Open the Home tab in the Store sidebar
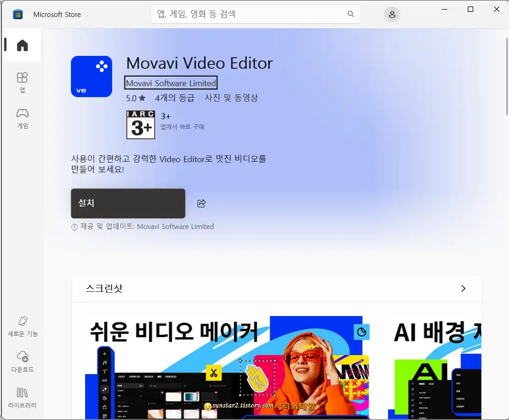This screenshot has width=509, height=420. [22, 45]
